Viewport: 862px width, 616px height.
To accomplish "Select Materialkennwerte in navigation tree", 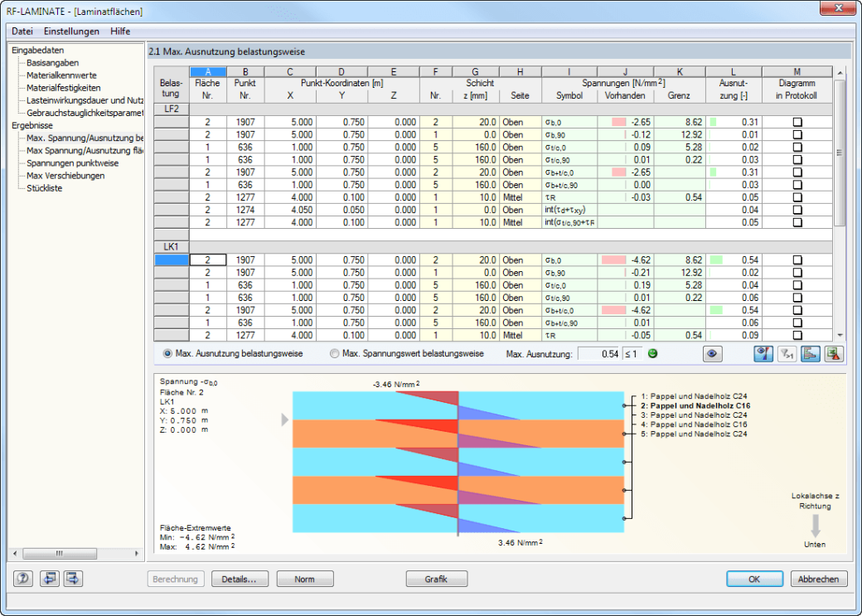I will click(61, 75).
